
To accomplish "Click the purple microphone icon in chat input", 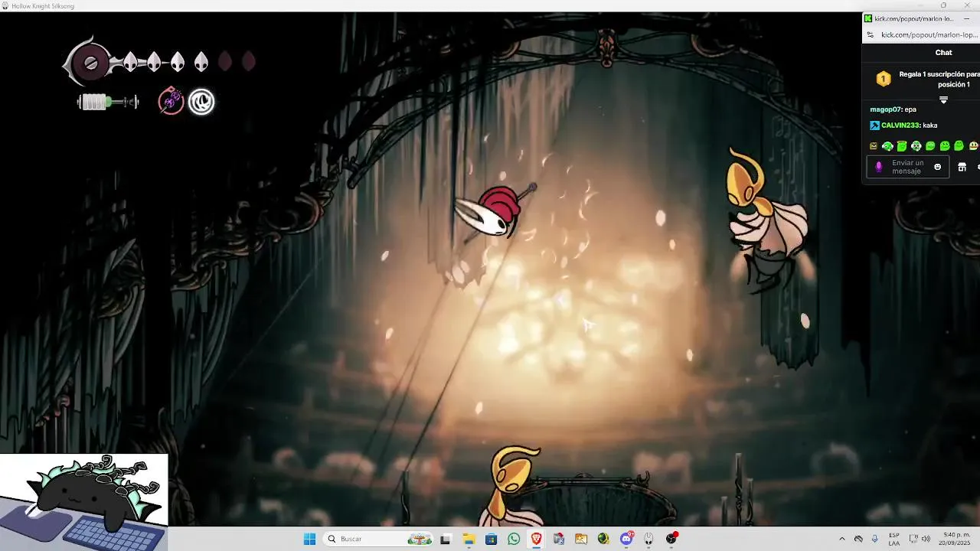I will (879, 167).
